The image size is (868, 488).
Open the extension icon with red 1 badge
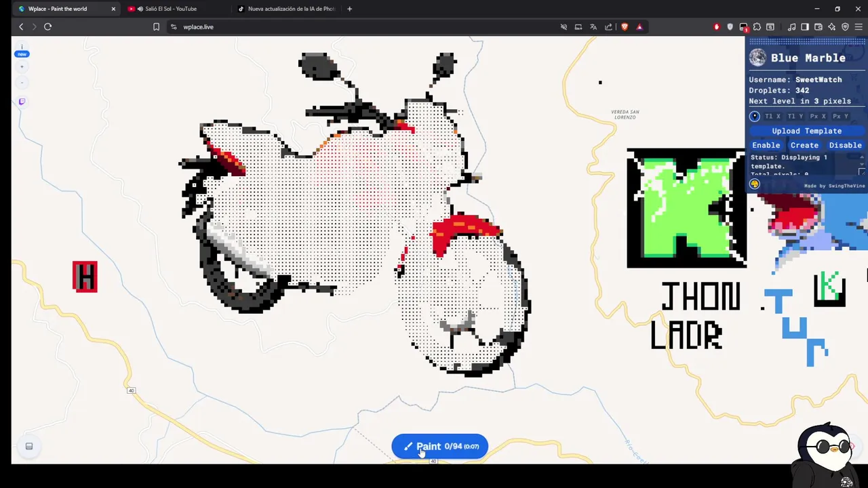[x=744, y=27]
